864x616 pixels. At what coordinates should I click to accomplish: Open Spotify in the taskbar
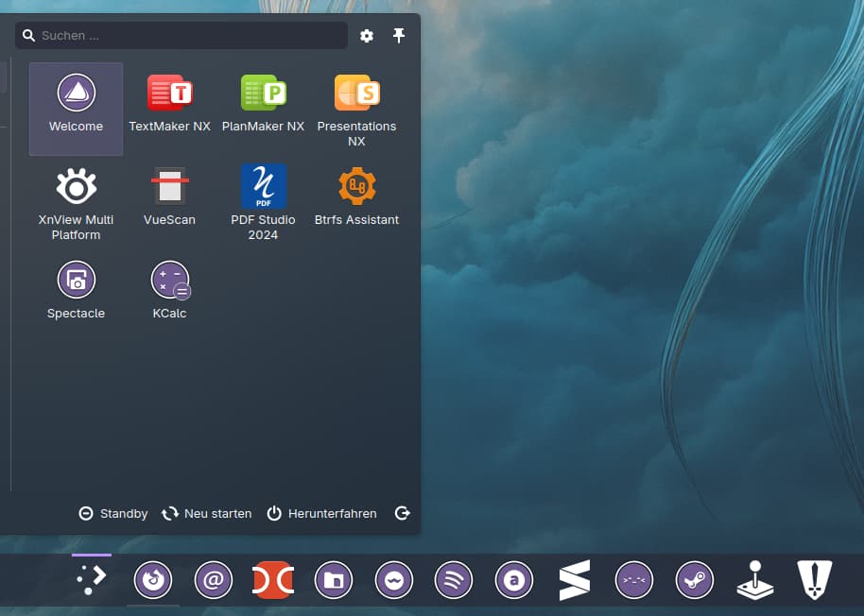click(x=454, y=580)
